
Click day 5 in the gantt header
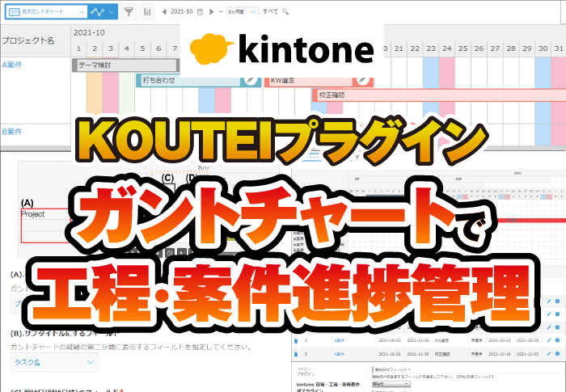pyautogui.click(x=142, y=48)
